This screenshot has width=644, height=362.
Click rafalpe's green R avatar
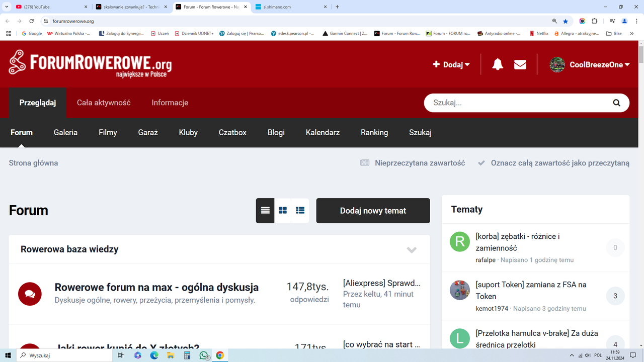(459, 242)
